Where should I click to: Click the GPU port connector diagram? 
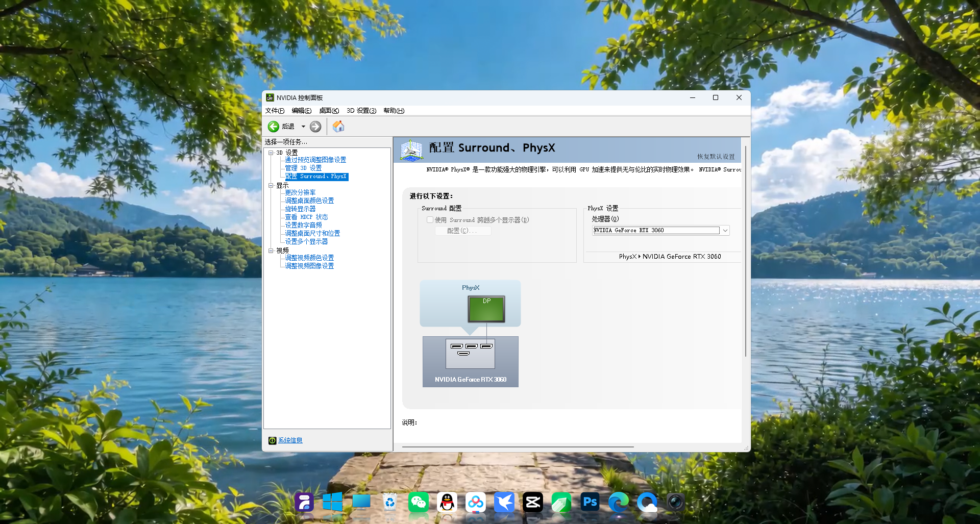(470, 354)
